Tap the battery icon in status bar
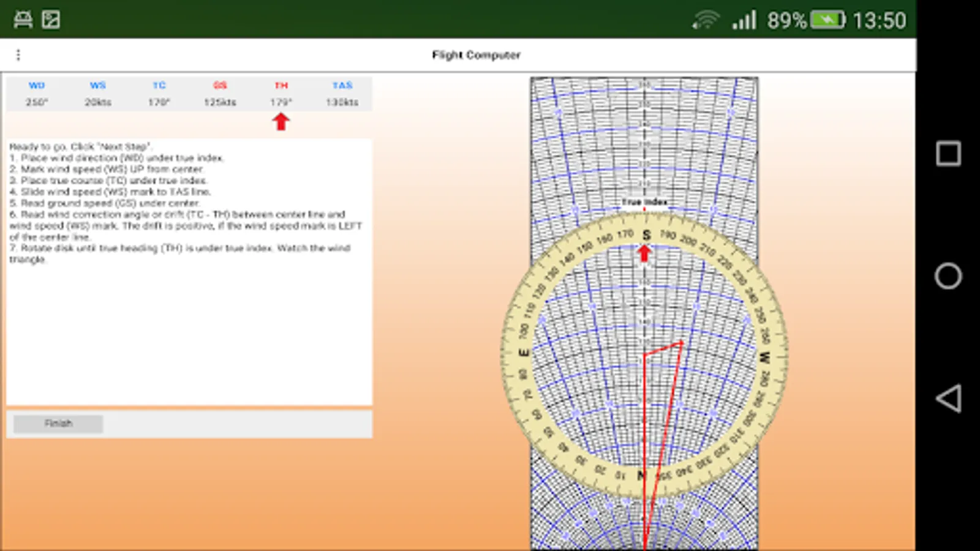This screenshot has width=980, height=551. click(827, 20)
